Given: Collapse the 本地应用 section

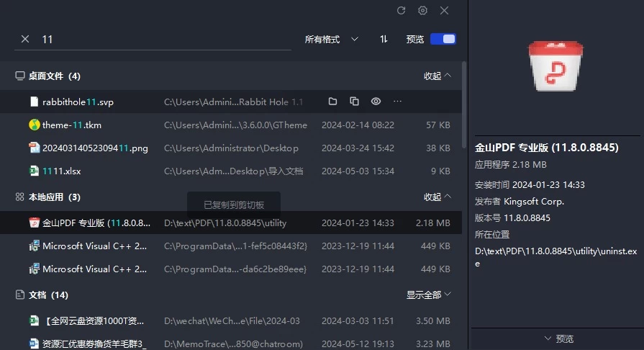Looking at the screenshot, I should (x=437, y=197).
